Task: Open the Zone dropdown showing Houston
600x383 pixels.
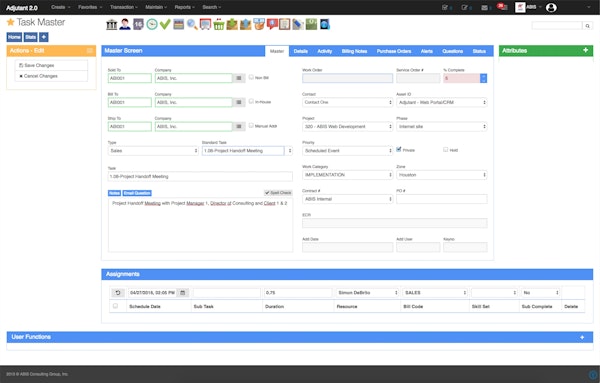Action: tap(442, 175)
